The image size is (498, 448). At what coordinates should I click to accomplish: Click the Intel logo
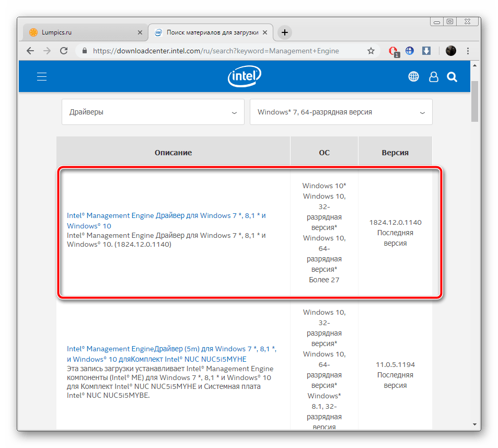click(245, 77)
